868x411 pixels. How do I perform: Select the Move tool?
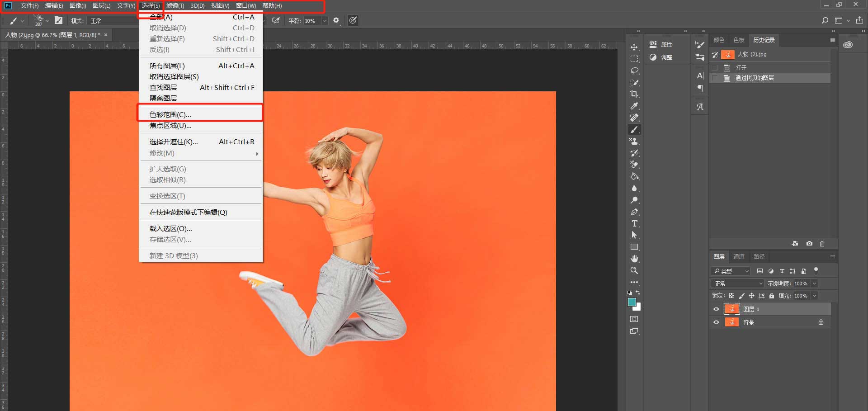634,47
